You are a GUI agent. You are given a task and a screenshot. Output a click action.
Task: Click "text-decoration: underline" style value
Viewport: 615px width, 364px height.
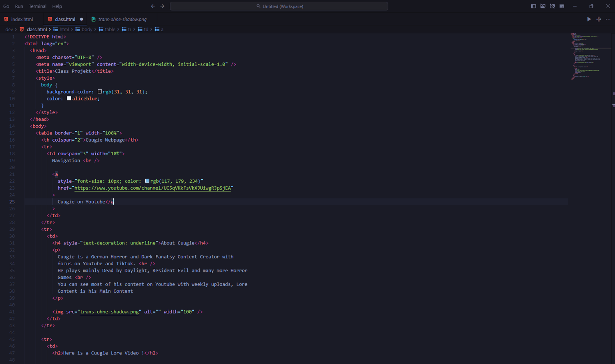pos(119,243)
